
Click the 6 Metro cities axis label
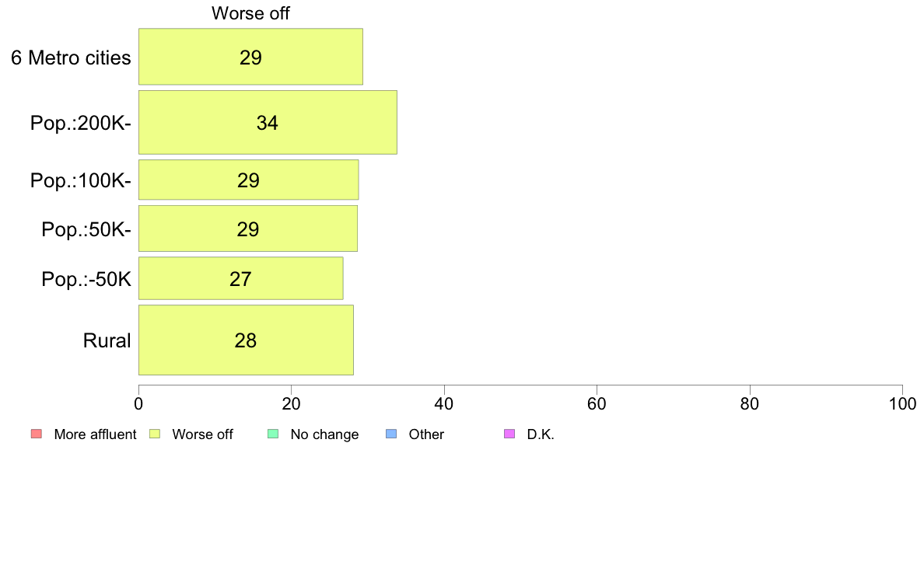click(x=71, y=58)
